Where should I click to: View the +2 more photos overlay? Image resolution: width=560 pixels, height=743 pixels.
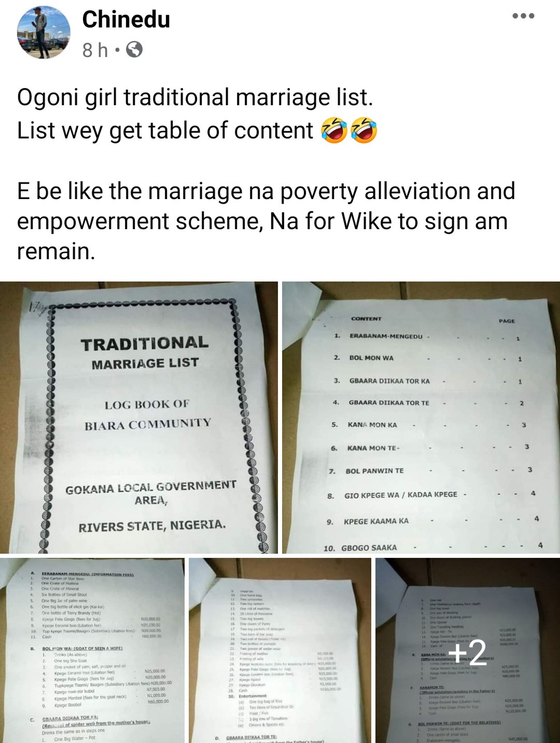tap(468, 650)
